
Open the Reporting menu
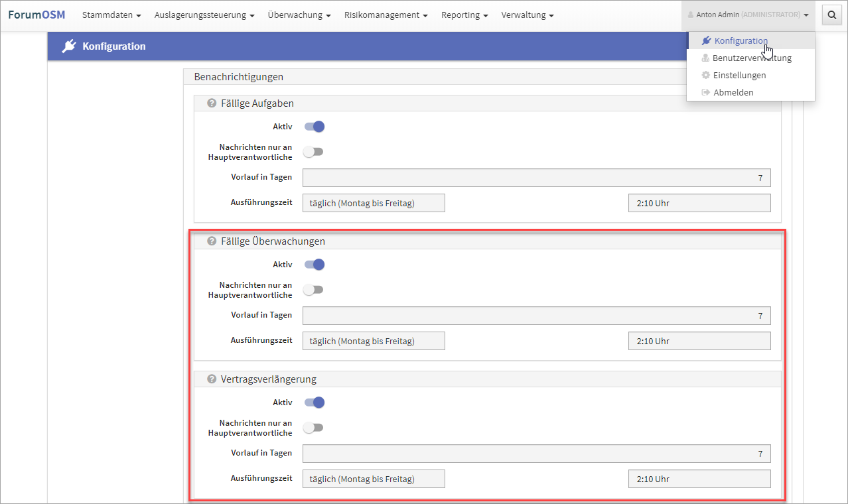tap(464, 15)
